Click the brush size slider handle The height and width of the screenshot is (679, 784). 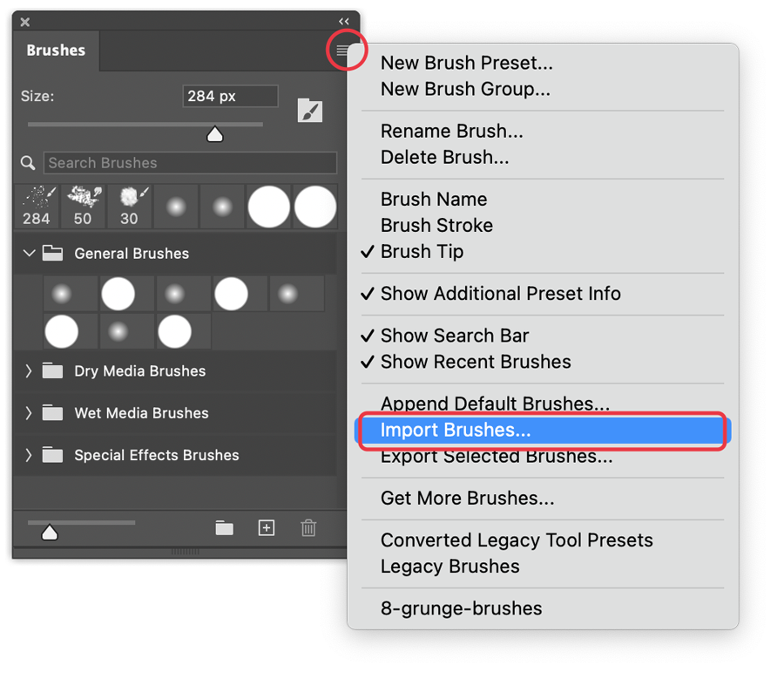point(215,134)
